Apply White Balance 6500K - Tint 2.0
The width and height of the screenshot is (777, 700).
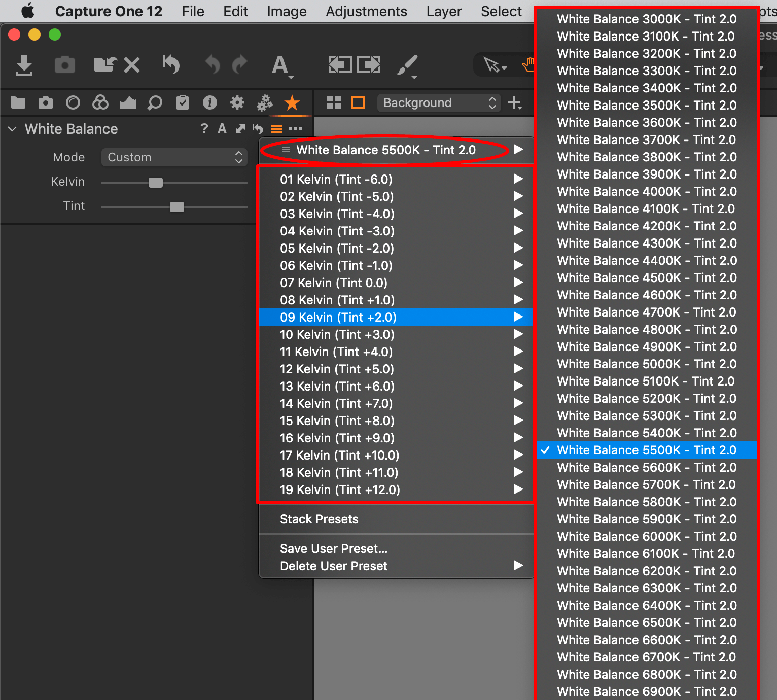(647, 622)
